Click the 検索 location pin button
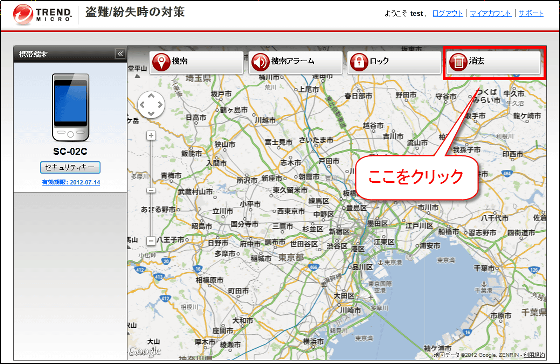 pyautogui.click(x=196, y=62)
